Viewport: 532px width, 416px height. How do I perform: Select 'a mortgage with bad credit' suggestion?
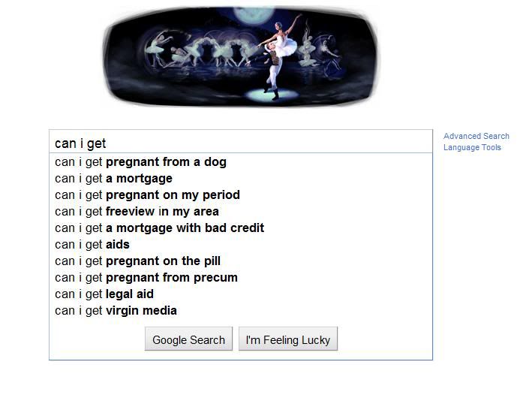[x=159, y=228]
